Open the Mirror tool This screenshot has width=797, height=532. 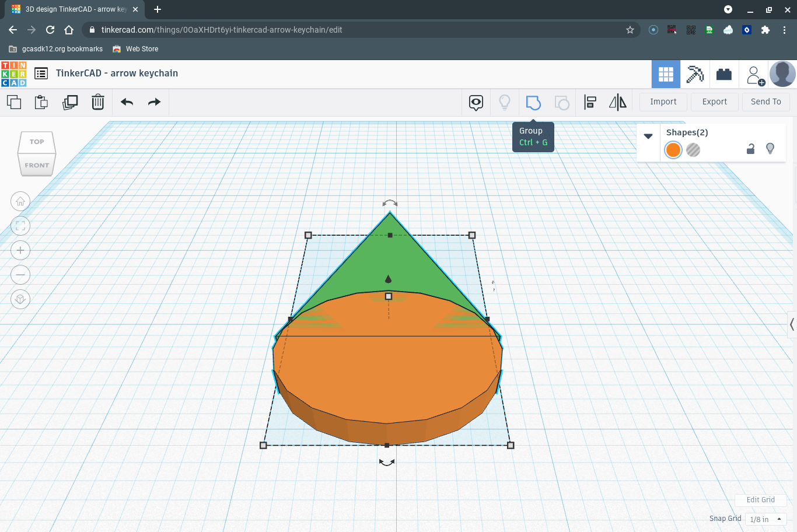click(x=618, y=103)
